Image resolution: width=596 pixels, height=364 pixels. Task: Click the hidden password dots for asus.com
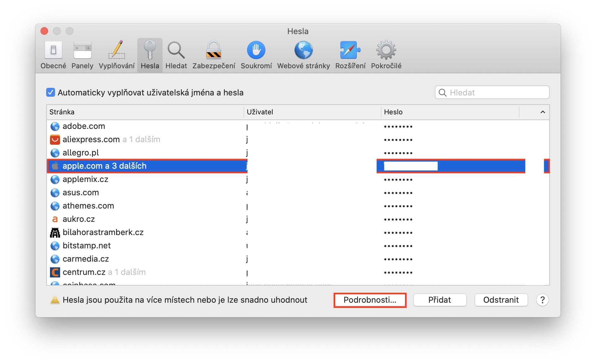398,193
